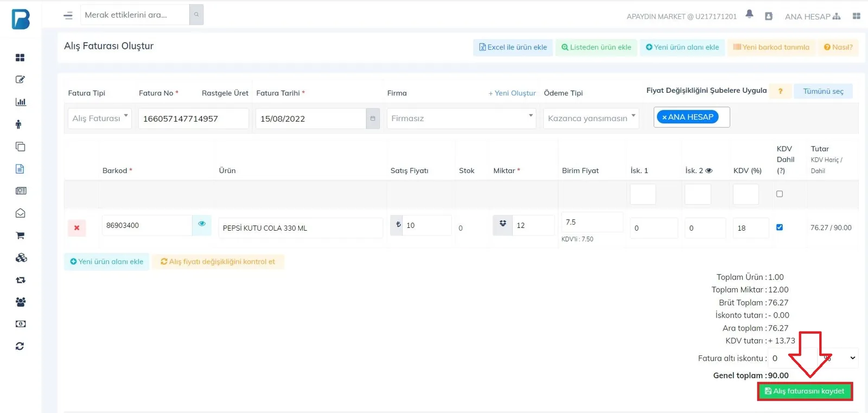Open the bar chart reports icon
Screen dimensions: 868x413
(x=21, y=102)
